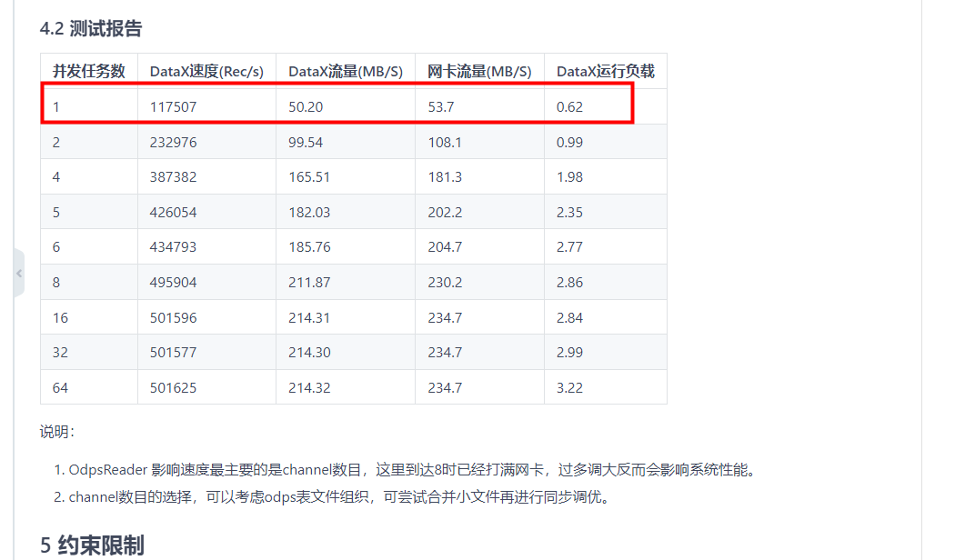Select the column header "DataX运行负载"
965x560 pixels.
[x=606, y=72]
